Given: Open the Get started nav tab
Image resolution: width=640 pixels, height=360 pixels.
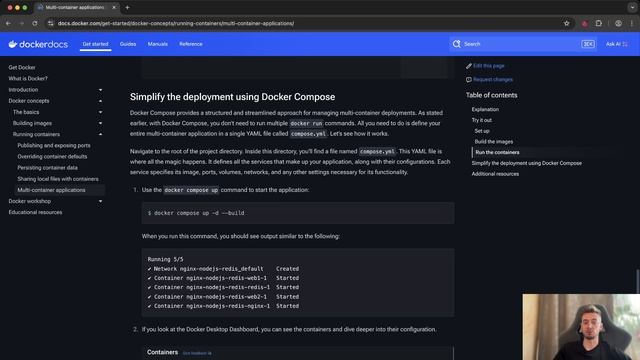Looking at the screenshot, I should point(96,44).
